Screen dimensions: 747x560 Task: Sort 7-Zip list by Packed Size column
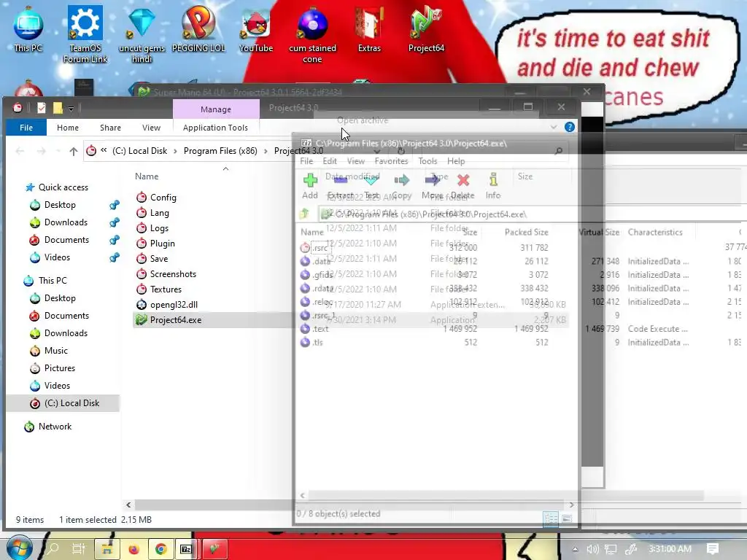coord(526,232)
